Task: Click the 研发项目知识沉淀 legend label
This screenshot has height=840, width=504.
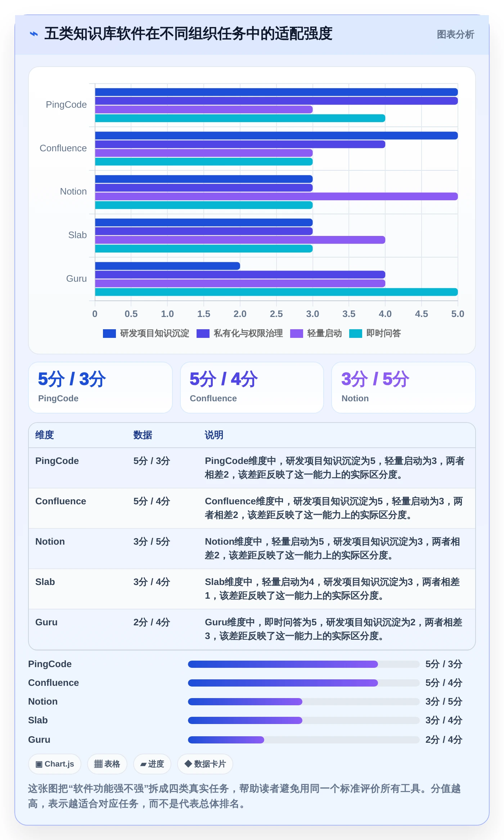Action: (x=154, y=334)
